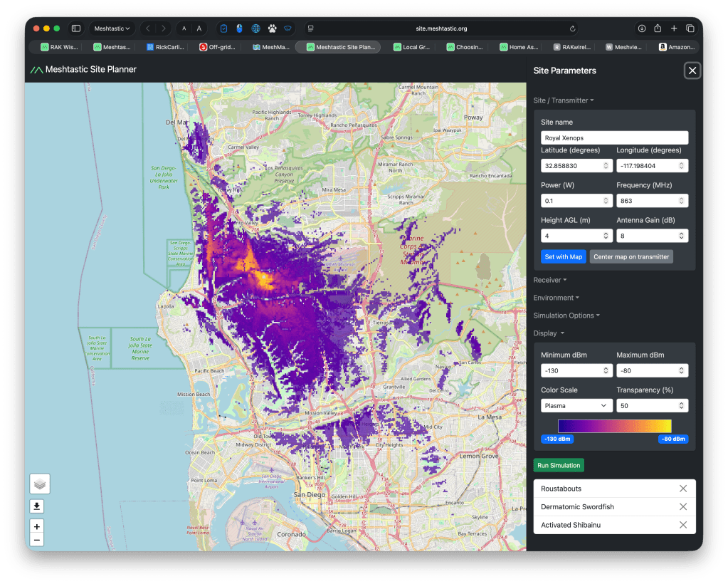Open the map layers control

click(x=40, y=484)
